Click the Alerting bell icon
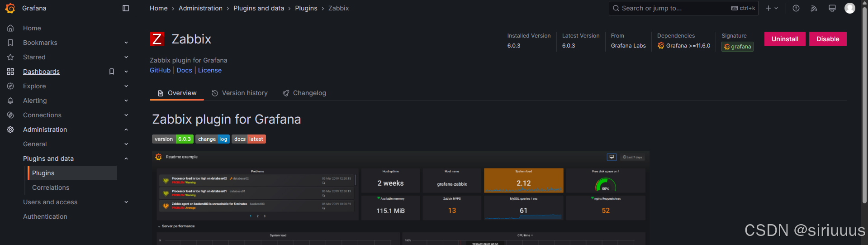868x245 pixels. (10, 101)
